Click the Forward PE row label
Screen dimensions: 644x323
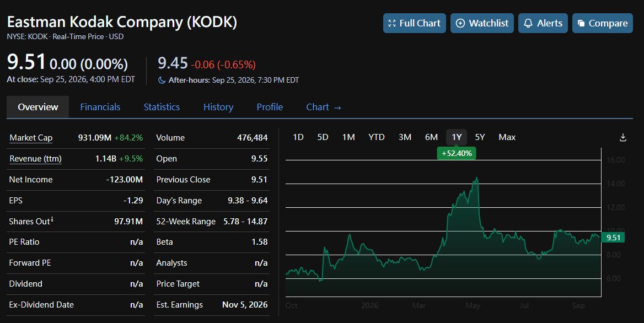click(x=30, y=263)
